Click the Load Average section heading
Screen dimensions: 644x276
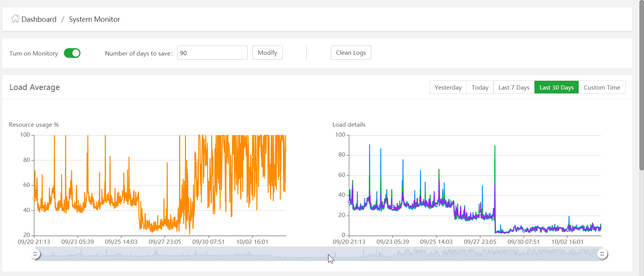(34, 87)
